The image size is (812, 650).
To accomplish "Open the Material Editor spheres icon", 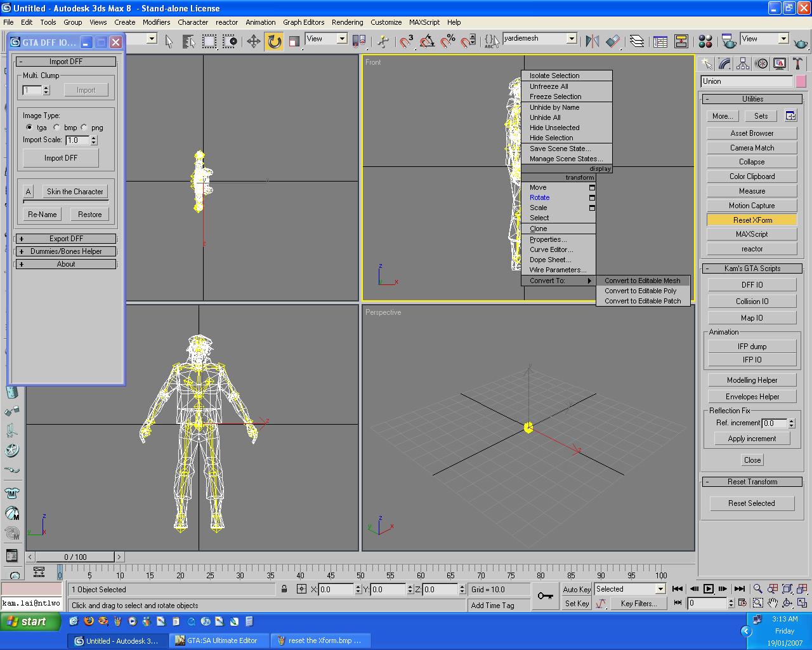I will 705,42.
